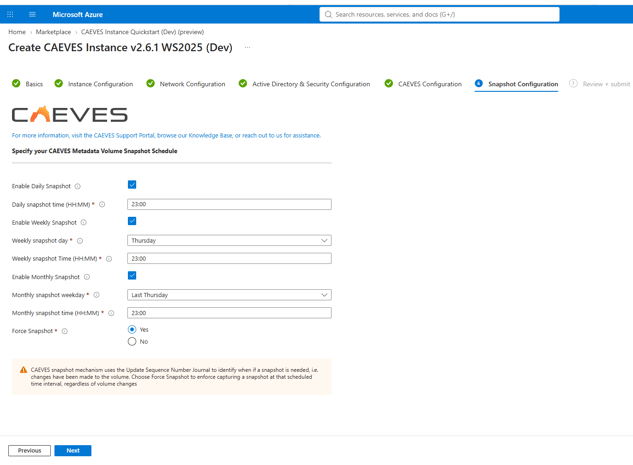Show info tooltip for Monthly snapshot weekday
The width and height of the screenshot is (633, 465).
[x=96, y=295]
